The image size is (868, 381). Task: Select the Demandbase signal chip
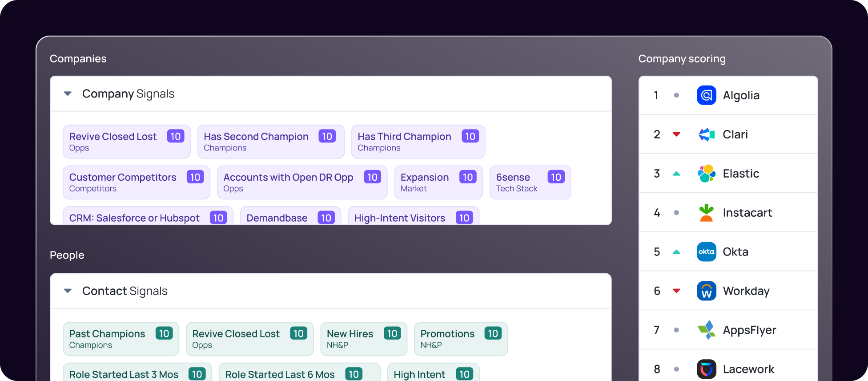coord(290,216)
